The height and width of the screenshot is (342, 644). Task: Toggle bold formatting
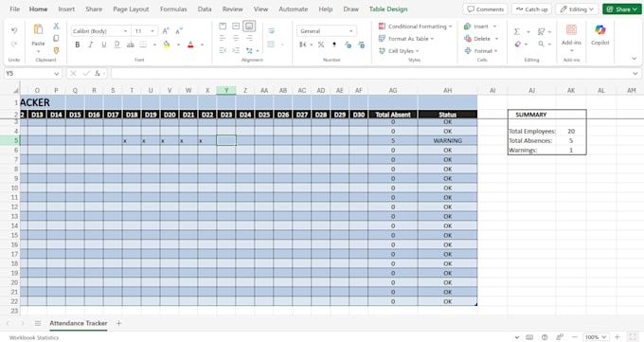(78, 45)
